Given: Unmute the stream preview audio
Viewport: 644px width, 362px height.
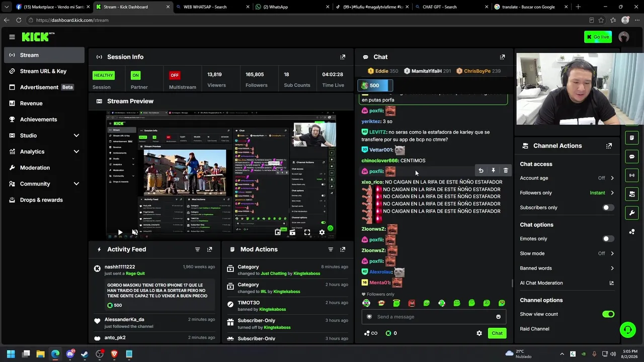Looking at the screenshot, I should pyautogui.click(x=135, y=232).
